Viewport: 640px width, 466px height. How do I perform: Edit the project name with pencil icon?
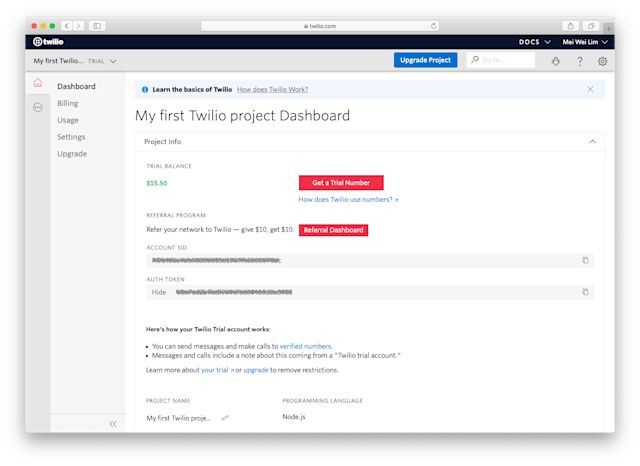(x=225, y=417)
